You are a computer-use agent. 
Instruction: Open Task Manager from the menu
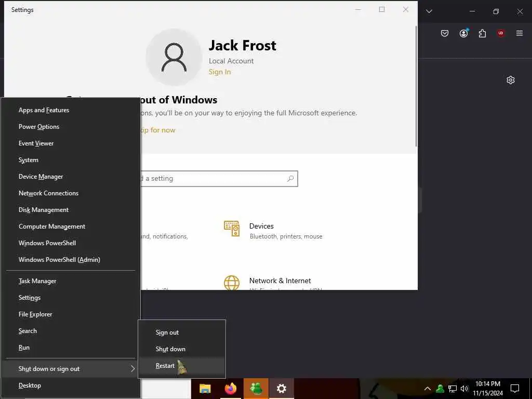tap(71, 281)
